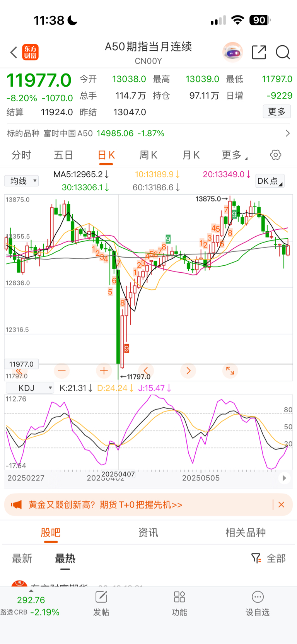This screenshot has width=297, height=644.
Task: Open the filter funnel icon
Action: [x=256, y=558]
